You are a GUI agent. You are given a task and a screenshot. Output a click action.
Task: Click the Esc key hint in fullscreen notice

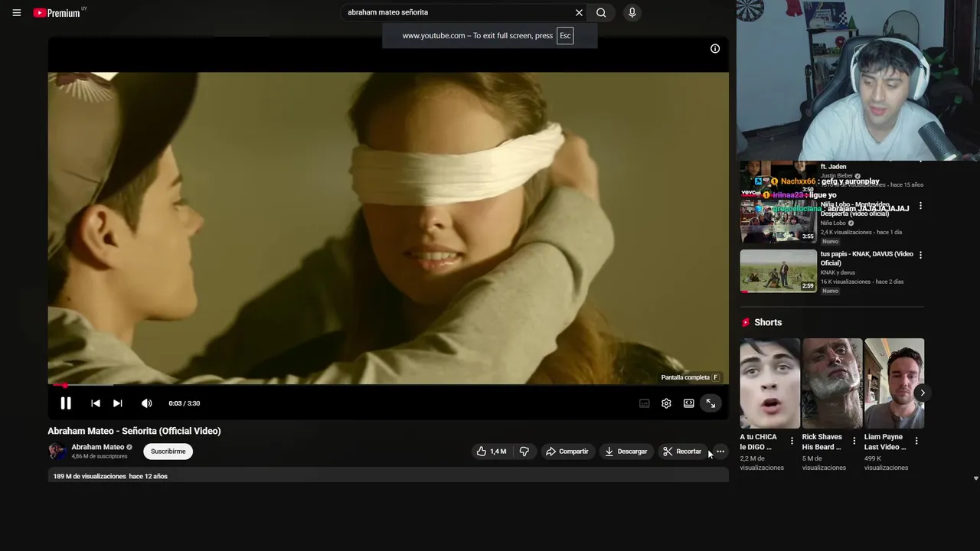(565, 35)
